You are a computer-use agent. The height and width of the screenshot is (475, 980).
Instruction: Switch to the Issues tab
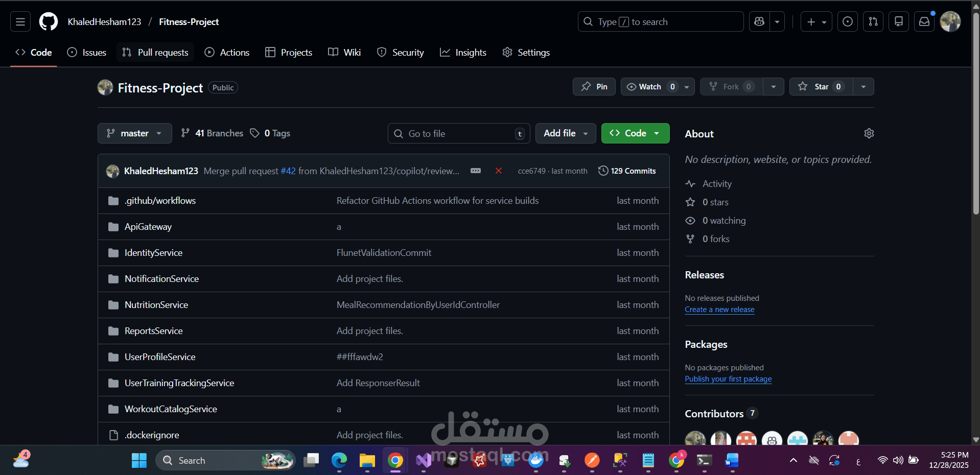coord(87,53)
